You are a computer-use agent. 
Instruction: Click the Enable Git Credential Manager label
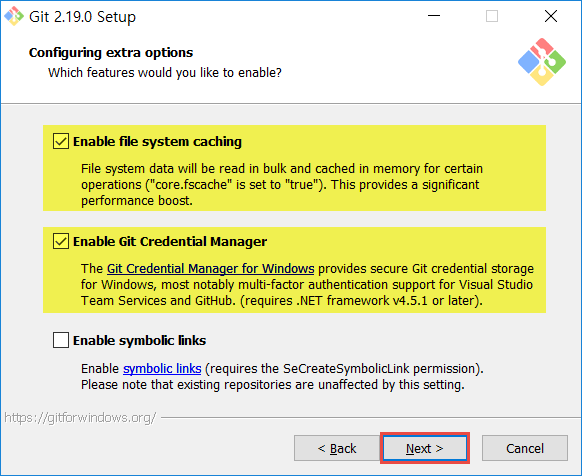170,241
